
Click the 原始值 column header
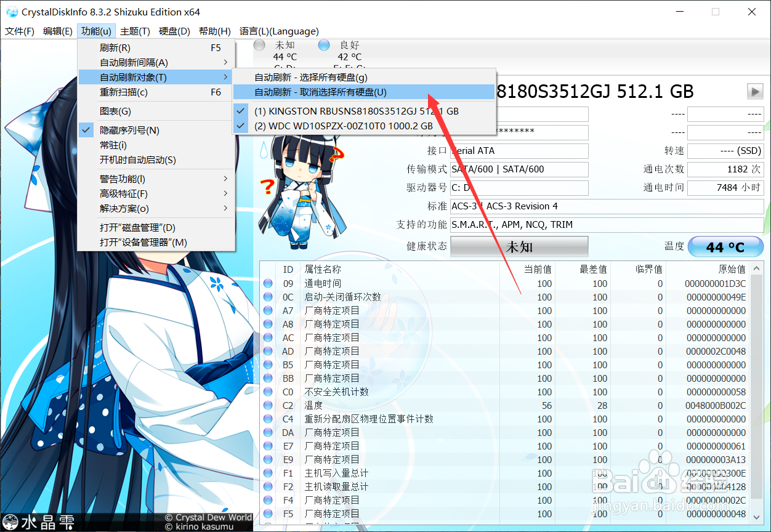click(x=708, y=269)
